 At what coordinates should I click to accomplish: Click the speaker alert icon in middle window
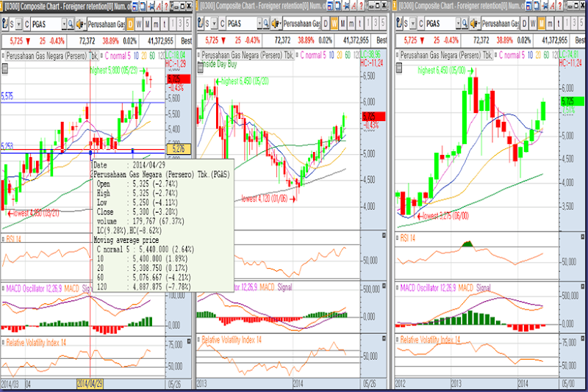coord(276,24)
